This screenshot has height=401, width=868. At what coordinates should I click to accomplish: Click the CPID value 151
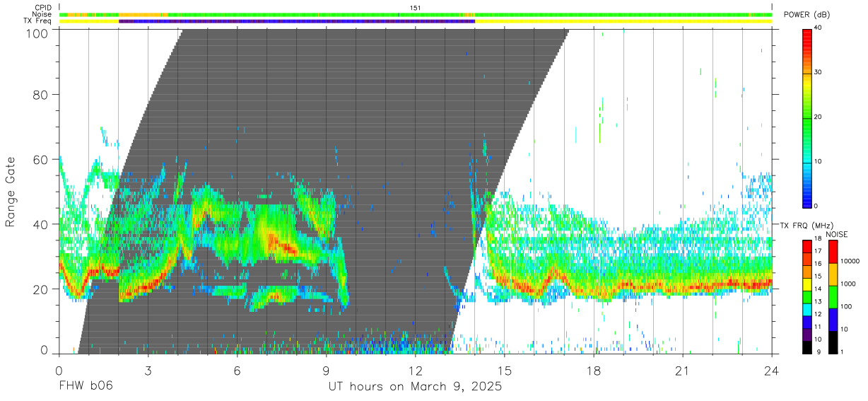(416, 8)
